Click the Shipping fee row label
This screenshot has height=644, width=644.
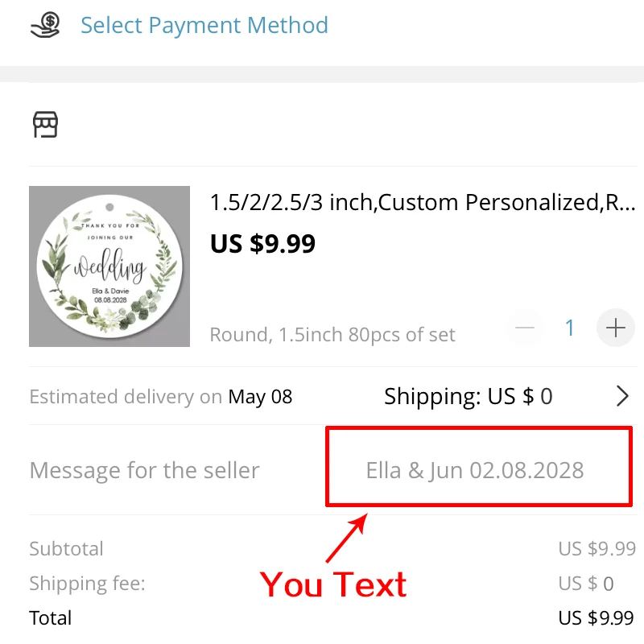(x=87, y=584)
